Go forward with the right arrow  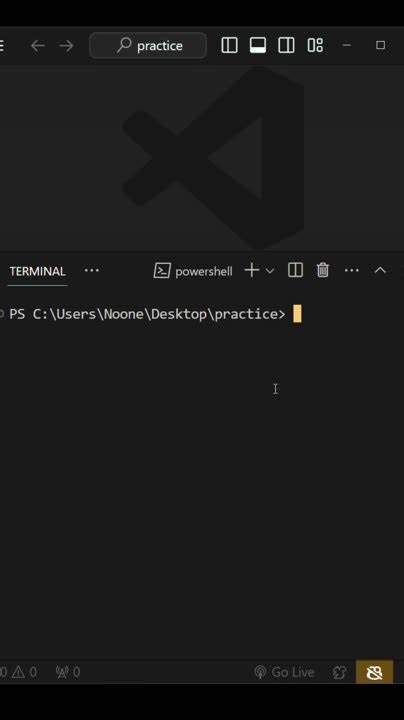[x=66, y=45]
